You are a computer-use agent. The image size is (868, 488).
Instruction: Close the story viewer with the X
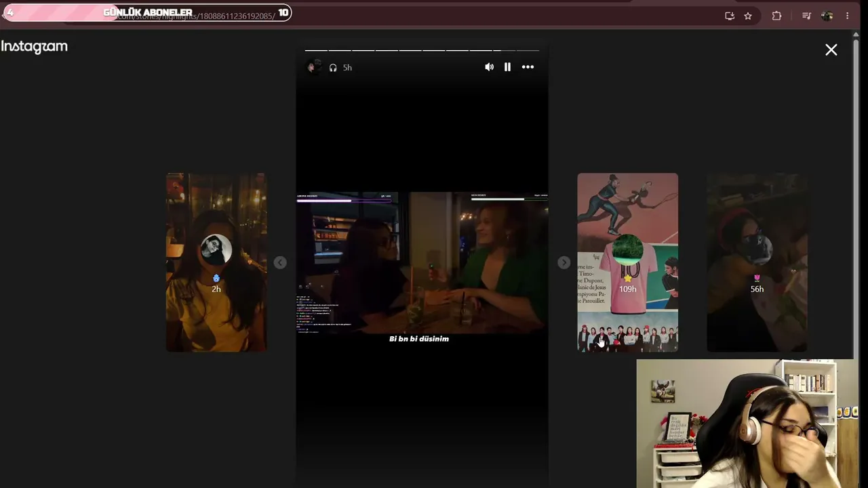(x=831, y=49)
